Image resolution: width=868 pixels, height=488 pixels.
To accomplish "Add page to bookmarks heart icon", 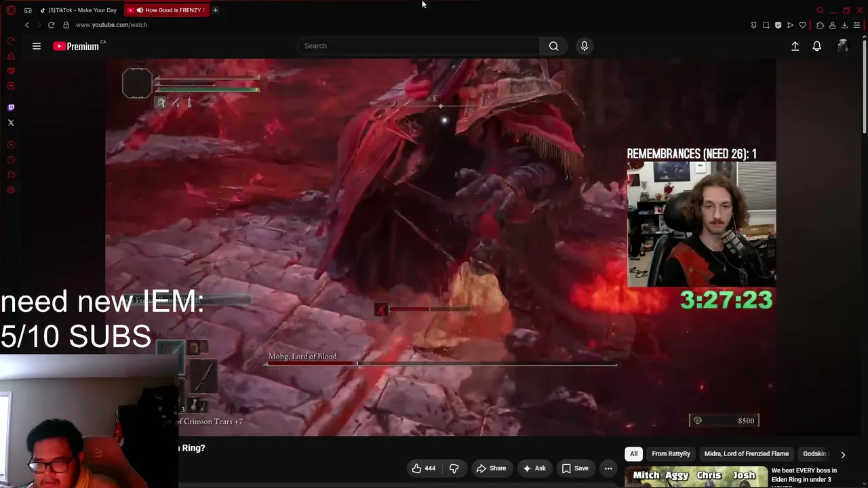I will tap(803, 25).
